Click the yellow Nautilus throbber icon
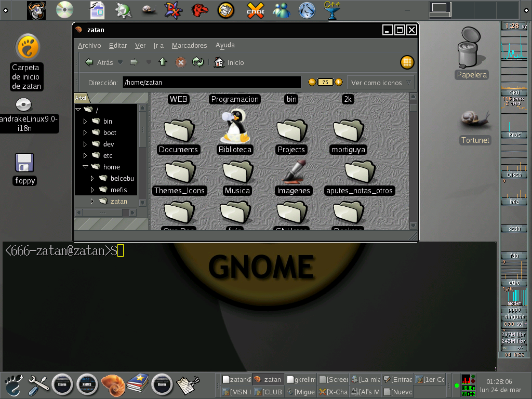Screen dimensions: 532x399 pyautogui.click(x=407, y=62)
